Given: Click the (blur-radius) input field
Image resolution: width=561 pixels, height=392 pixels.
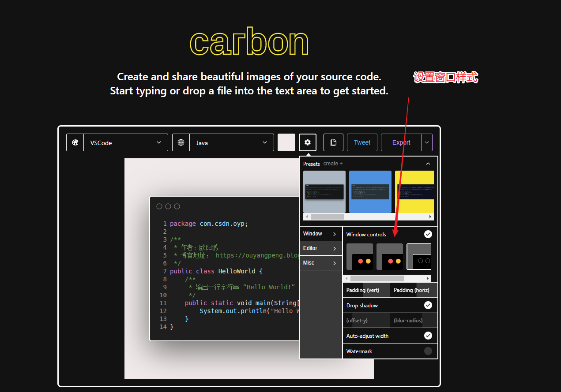Looking at the screenshot, I should tap(414, 321).
